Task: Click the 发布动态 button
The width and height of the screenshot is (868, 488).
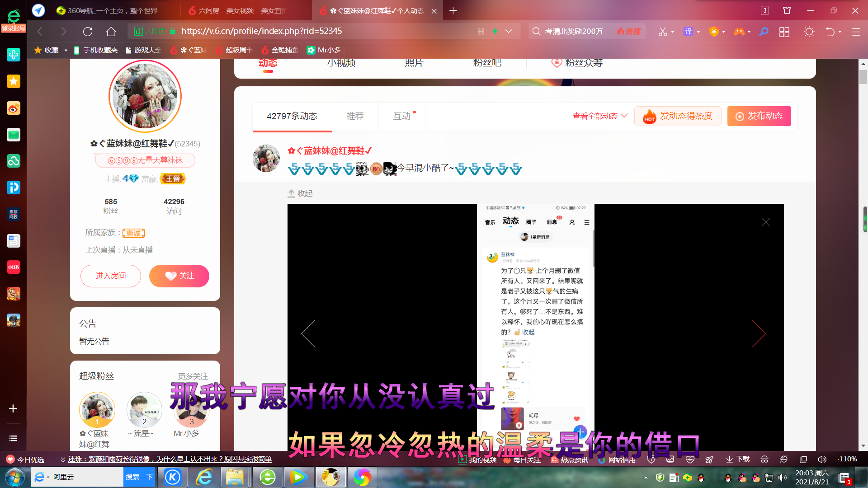Action: click(x=759, y=116)
